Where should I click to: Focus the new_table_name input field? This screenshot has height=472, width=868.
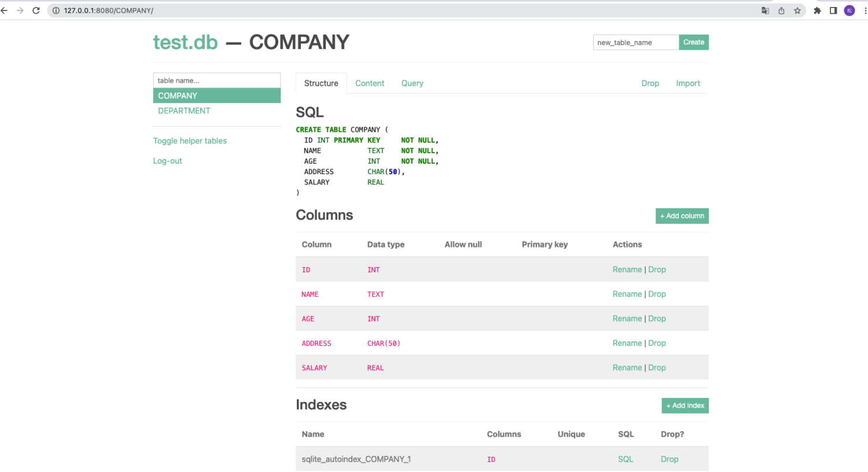(x=635, y=42)
